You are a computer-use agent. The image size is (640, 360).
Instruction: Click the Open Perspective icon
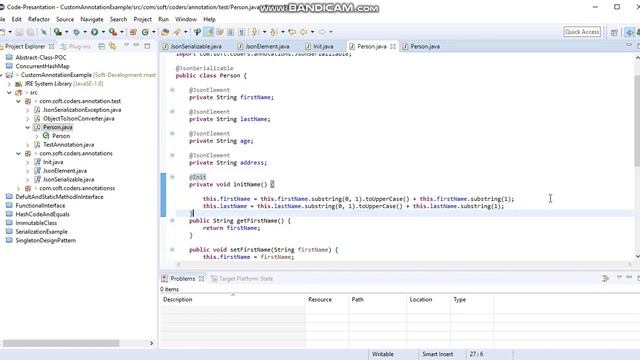(x=614, y=32)
